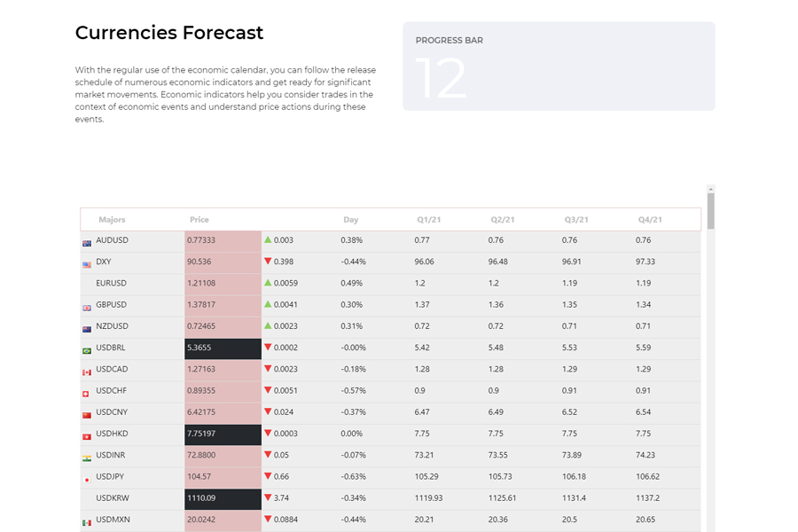The image size is (798, 532).
Task: Click the Brazilian flag icon beside USDBRL
Action: pos(87,350)
